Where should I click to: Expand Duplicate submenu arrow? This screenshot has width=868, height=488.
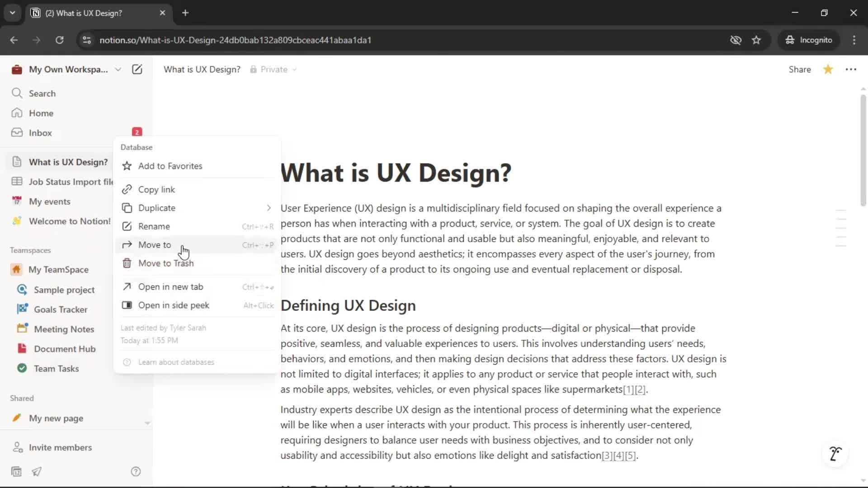[x=269, y=208]
